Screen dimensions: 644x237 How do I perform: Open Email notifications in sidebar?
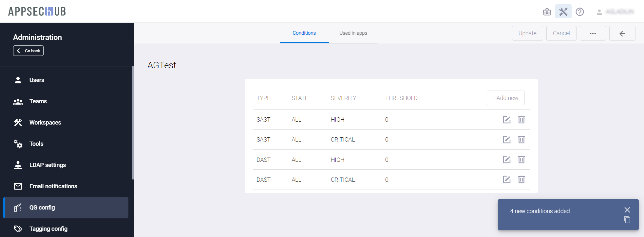[53, 186]
